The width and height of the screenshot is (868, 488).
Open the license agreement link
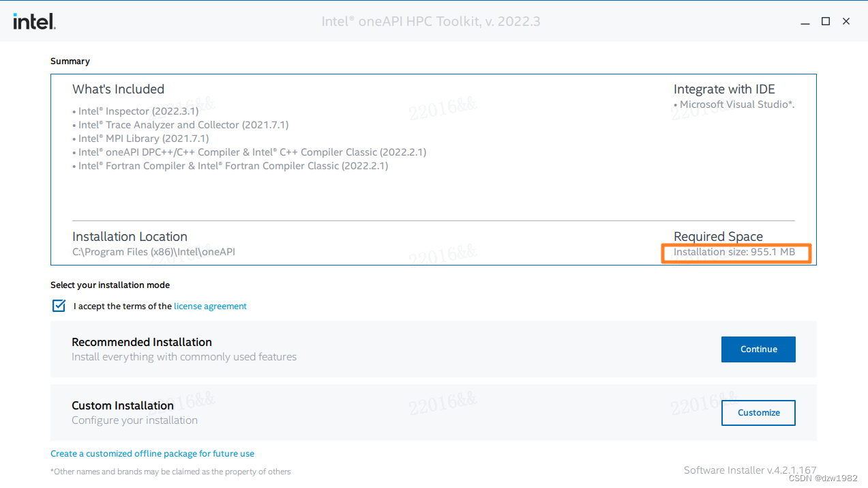tap(210, 306)
